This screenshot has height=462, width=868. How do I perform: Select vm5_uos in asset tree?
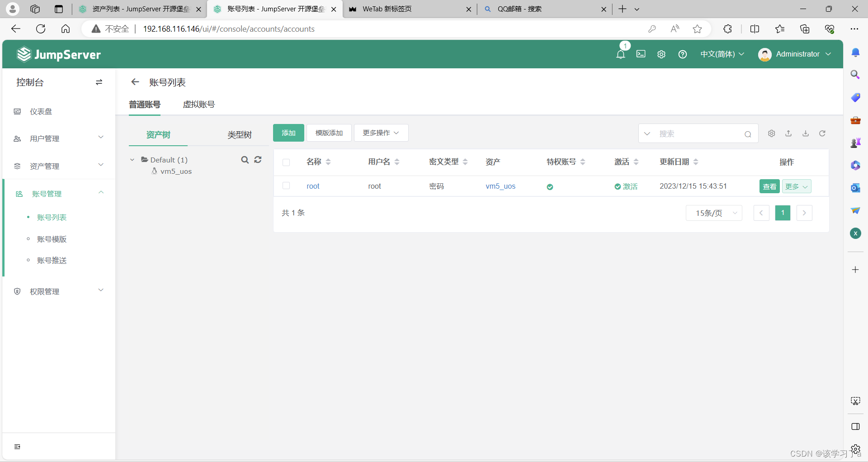click(176, 171)
